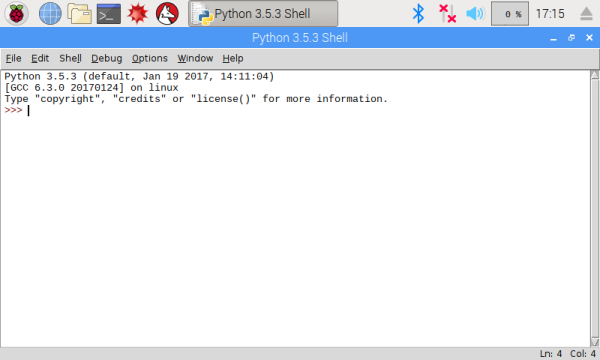Click 'Col: 4' in the status bar
The width and height of the screenshot is (600, 360).
[x=583, y=354]
